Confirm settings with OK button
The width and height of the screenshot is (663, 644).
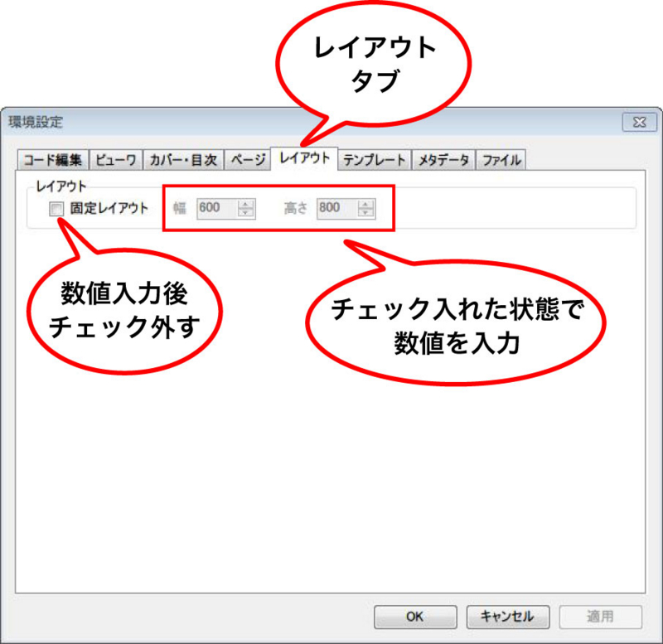pyautogui.click(x=415, y=617)
